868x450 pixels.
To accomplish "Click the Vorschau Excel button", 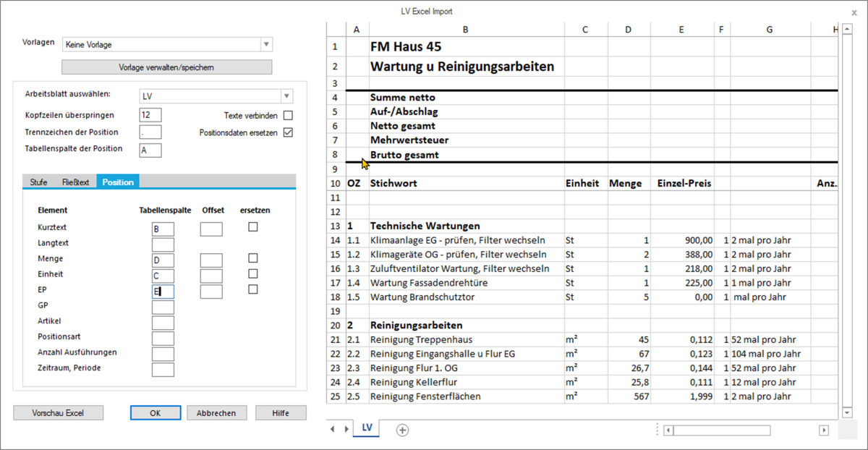I will coord(58,412).
